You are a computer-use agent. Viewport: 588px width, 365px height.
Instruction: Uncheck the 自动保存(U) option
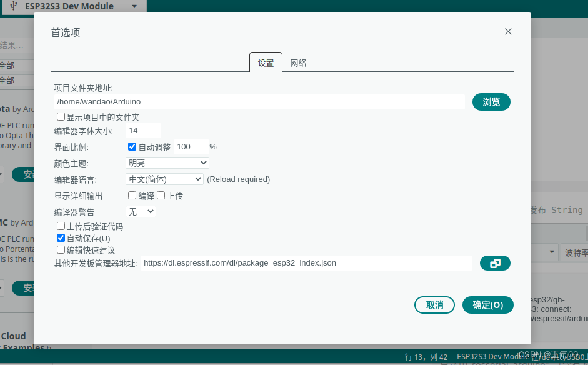61,237
